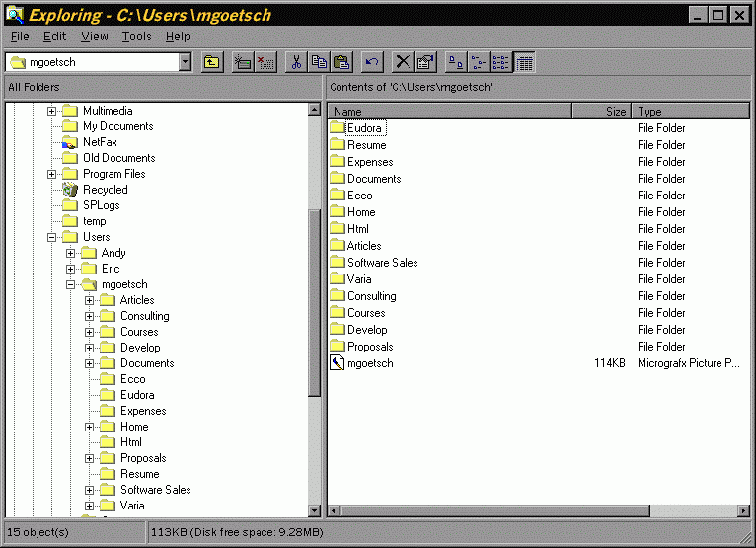Expand the Program Files tree node

point(52,174)
